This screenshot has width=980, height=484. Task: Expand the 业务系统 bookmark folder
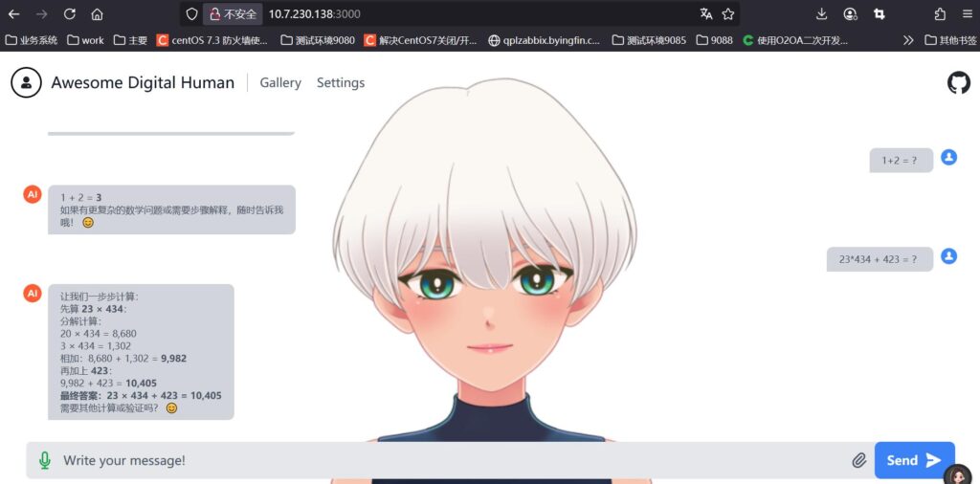[x=32, y=40]
